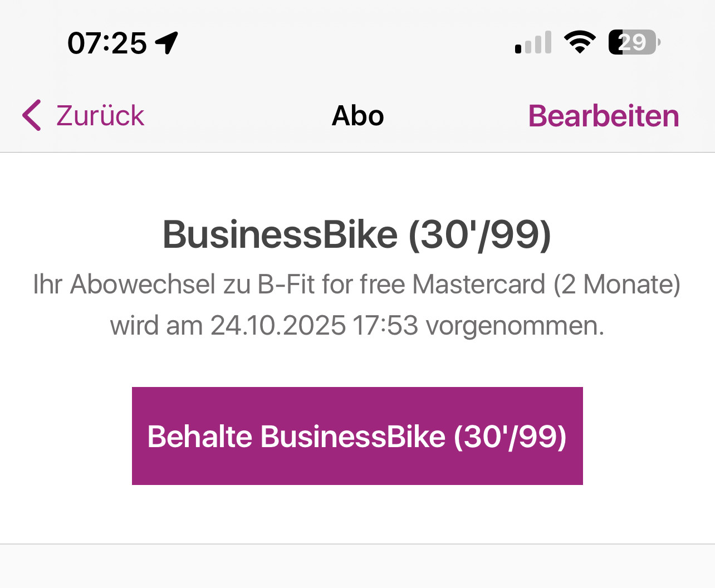Tap the (2 Monate) duration text
This screenshot has height=588, width=715.
click(617, 284)
